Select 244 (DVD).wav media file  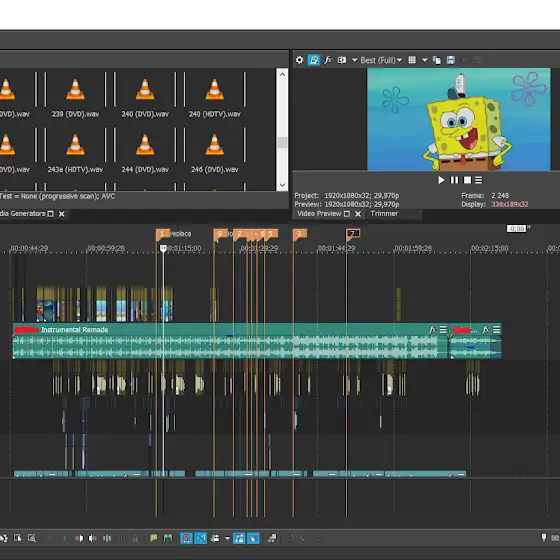click(x=145, y=150)
